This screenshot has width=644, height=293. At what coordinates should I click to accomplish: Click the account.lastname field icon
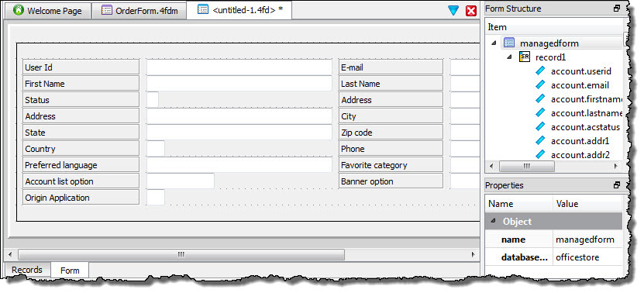[x=540, y=112]
